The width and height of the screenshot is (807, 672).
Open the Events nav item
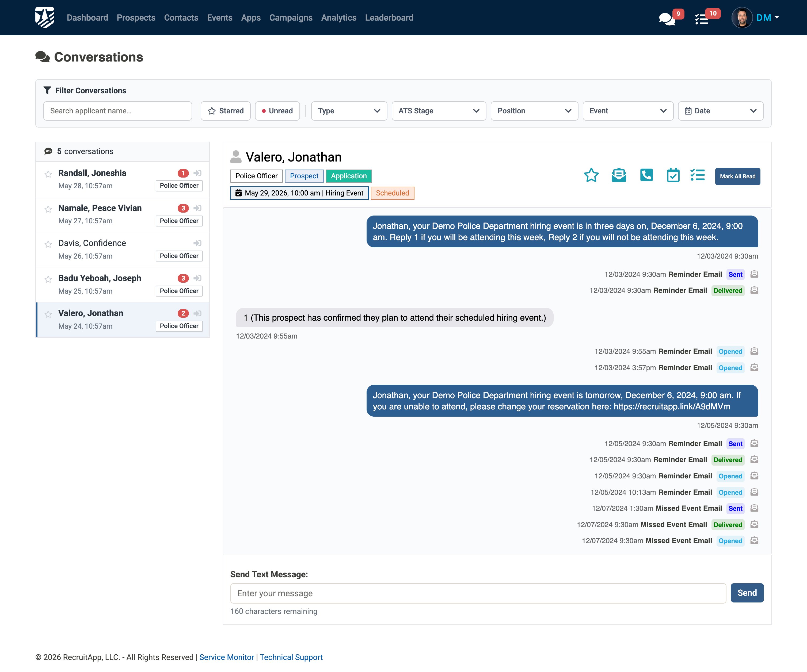(220, 18)
